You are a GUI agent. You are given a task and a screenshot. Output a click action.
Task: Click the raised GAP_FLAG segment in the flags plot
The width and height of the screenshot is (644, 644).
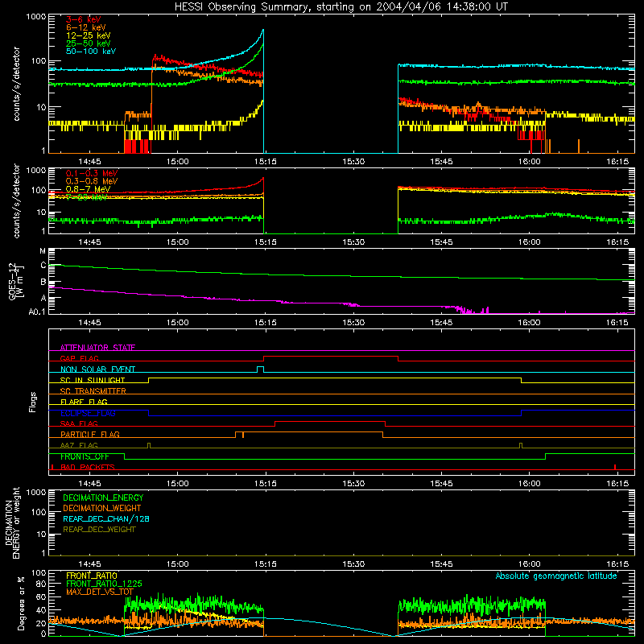331,357
